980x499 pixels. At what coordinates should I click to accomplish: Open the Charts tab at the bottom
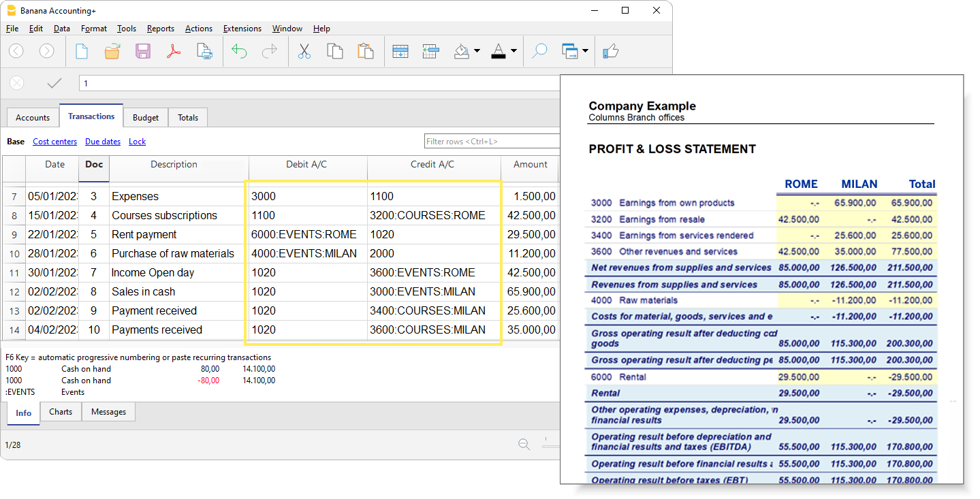pos(61,412)
